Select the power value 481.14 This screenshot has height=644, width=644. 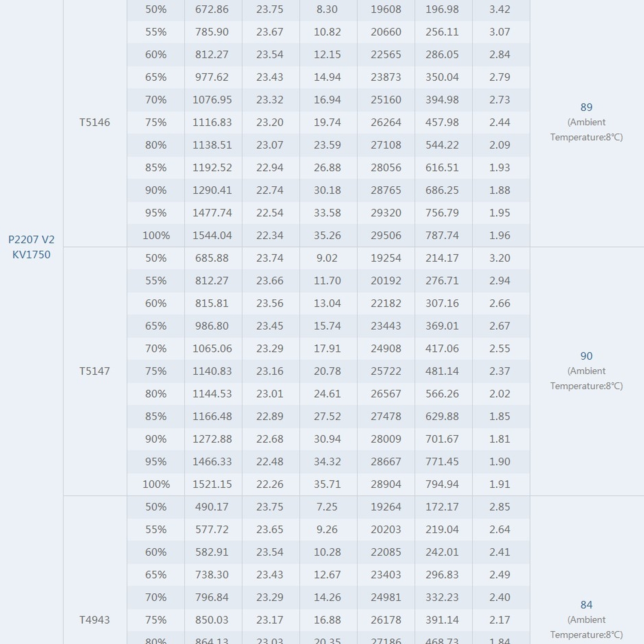click(442, 371)
